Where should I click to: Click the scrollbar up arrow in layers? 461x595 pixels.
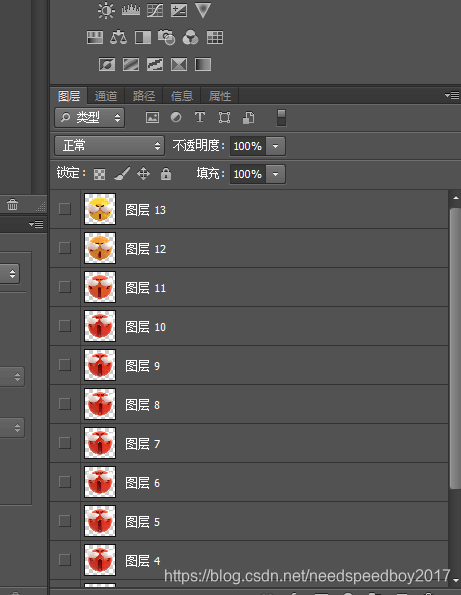pos(455,198)
